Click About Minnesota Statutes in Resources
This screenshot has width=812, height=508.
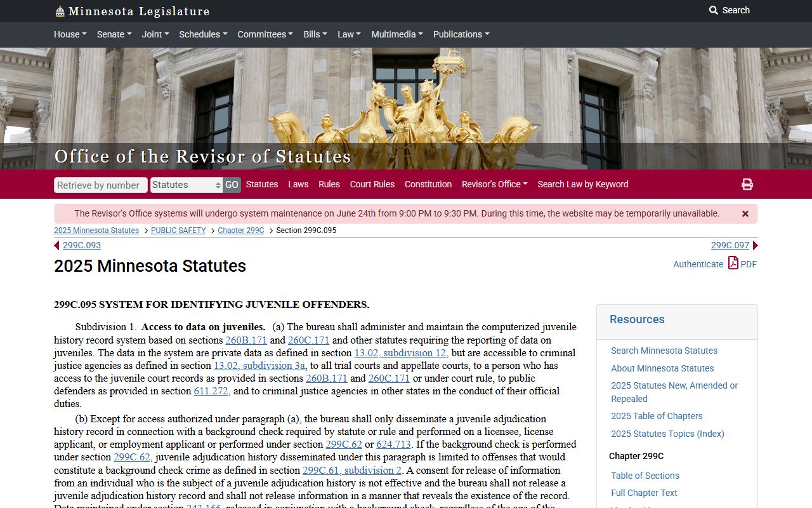(x=662, y=368)
